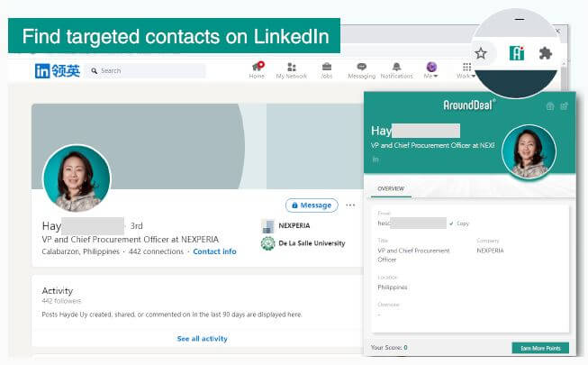Open My Network icon
The image size is (588, 365).
click(x=292, y=70)
